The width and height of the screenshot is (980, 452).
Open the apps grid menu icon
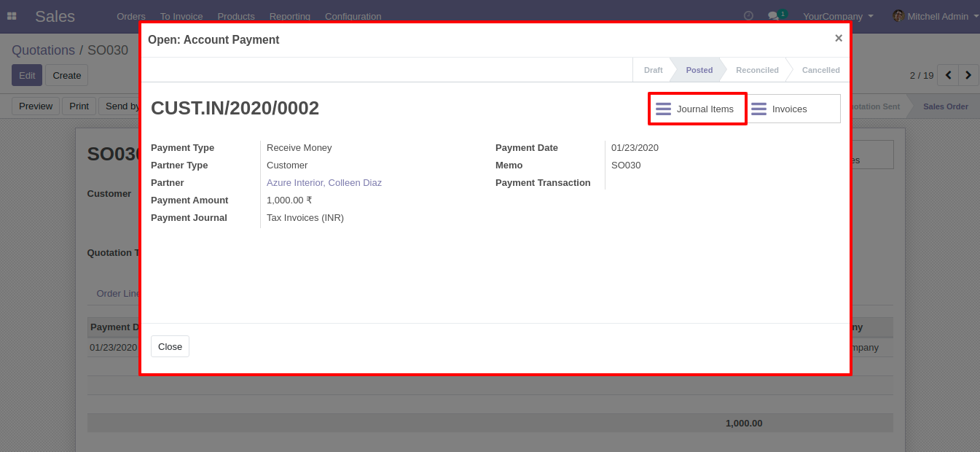[x=12, y=16]
